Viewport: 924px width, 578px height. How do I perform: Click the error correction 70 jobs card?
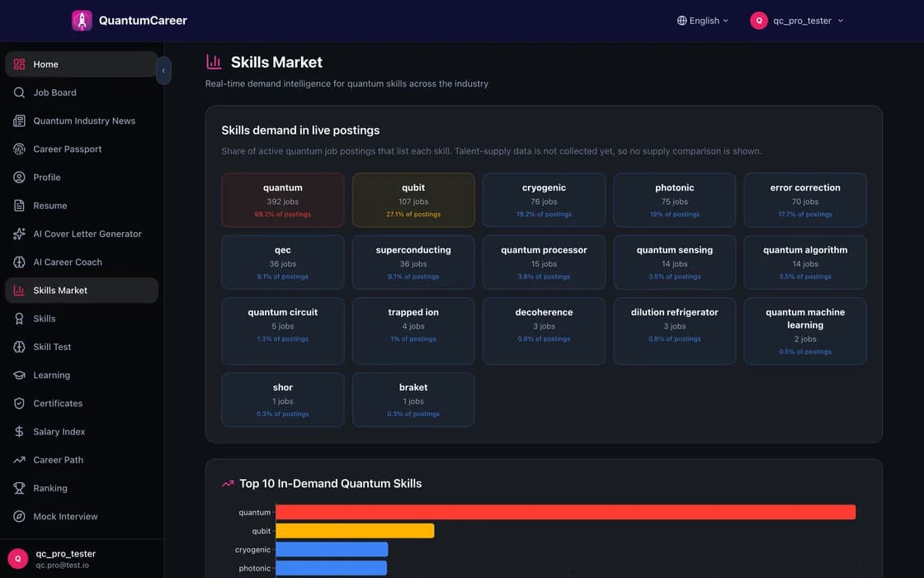click(805, 201)
